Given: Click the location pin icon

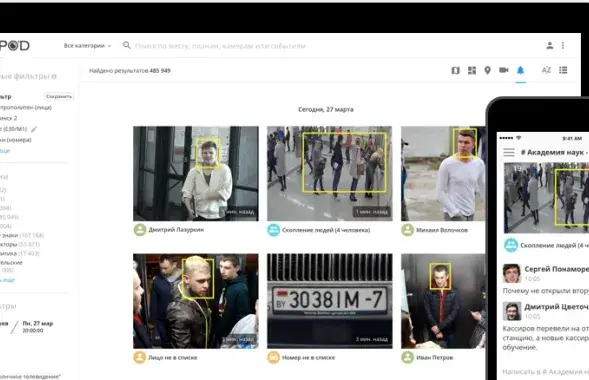Looking at the screenshot, I should click(487, 70).
